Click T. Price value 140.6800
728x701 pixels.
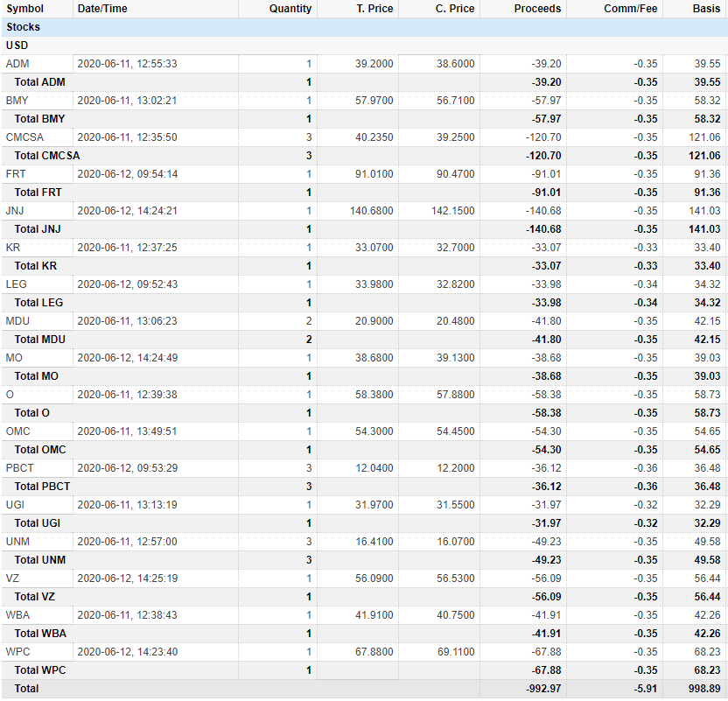click(371, 211)
